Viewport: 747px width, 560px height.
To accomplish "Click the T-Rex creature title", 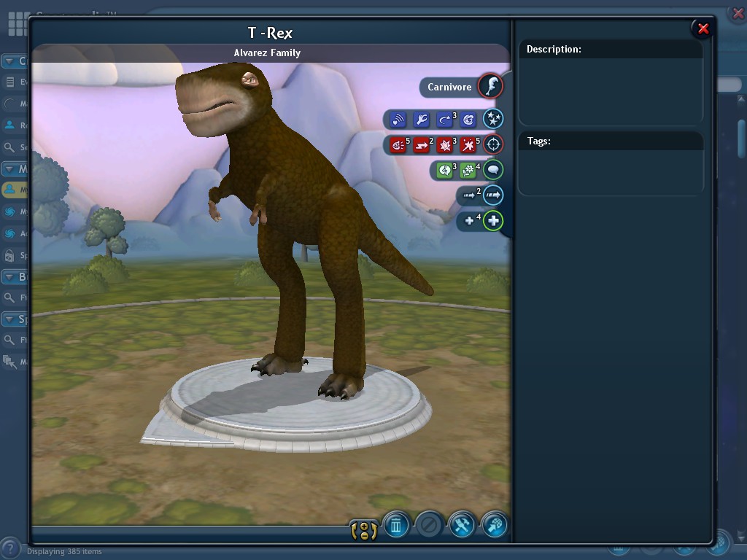I will pyautogui.click(x=270, y=33).
